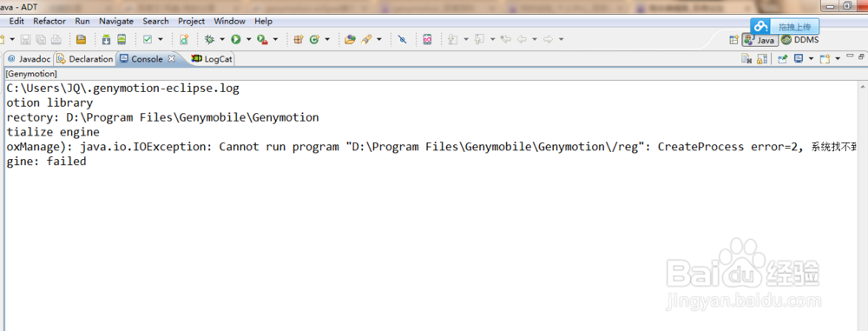Screen dimensions: 868x331
Task: Click the blue cloud upload button
Action: click(x=785, y=25)
